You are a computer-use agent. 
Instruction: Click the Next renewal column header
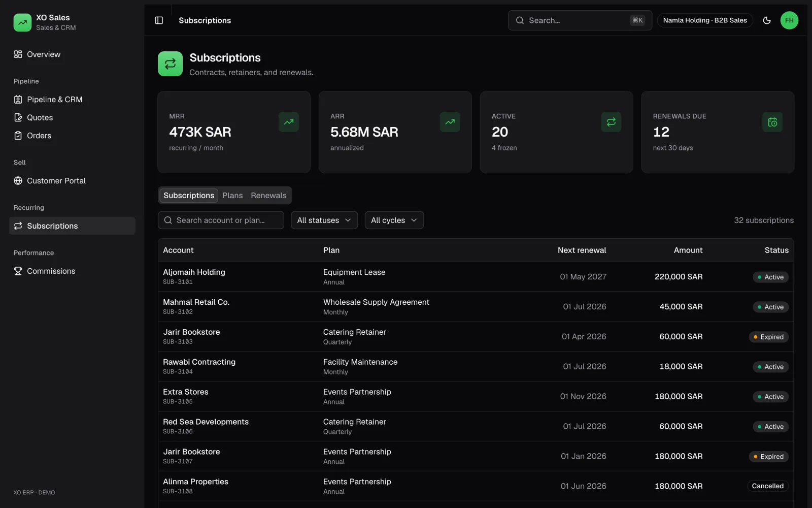(x=582, y=250)
